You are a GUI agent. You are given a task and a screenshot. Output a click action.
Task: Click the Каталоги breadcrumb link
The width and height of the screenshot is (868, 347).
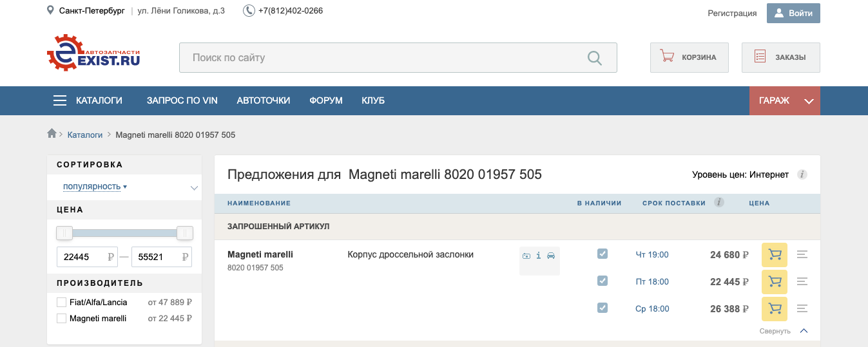85,135
